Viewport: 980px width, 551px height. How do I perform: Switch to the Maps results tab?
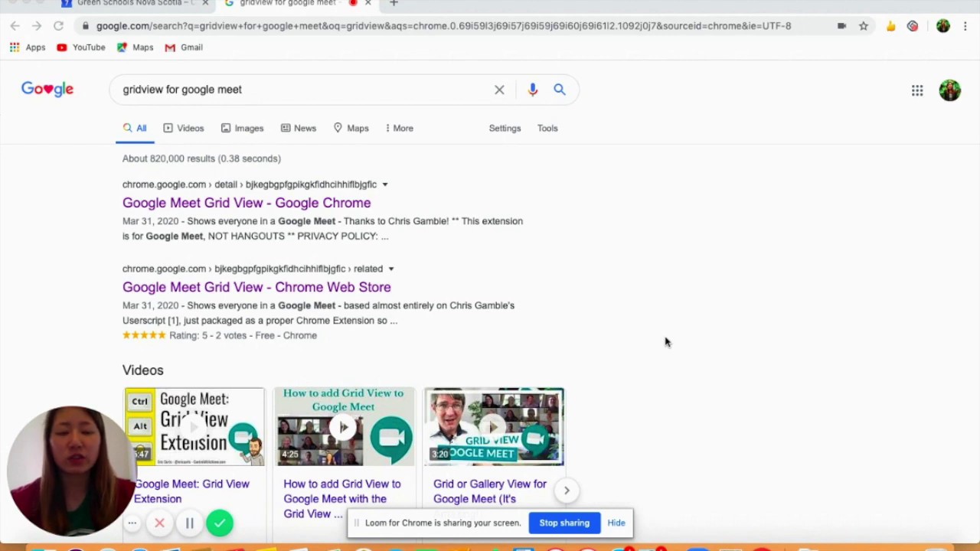coord(351,129)
